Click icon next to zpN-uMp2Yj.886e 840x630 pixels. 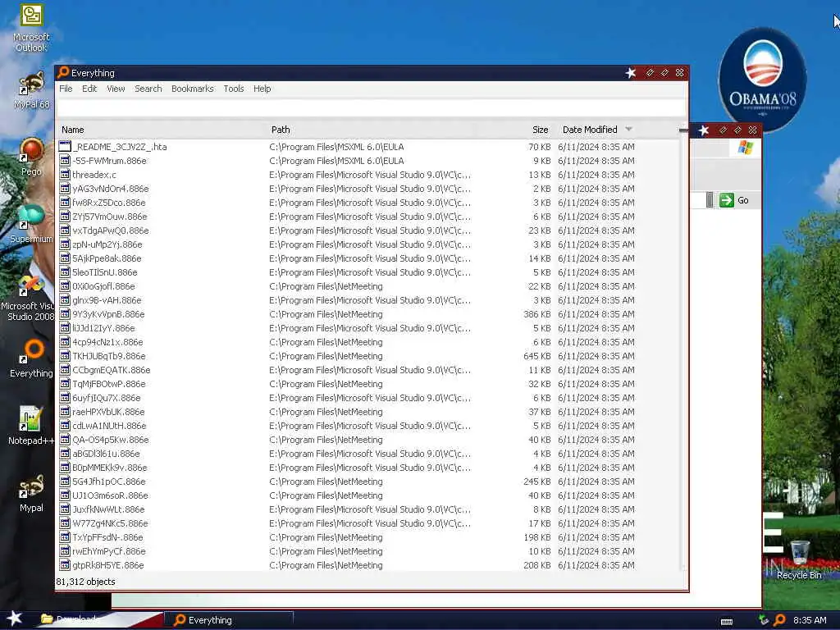65,244
